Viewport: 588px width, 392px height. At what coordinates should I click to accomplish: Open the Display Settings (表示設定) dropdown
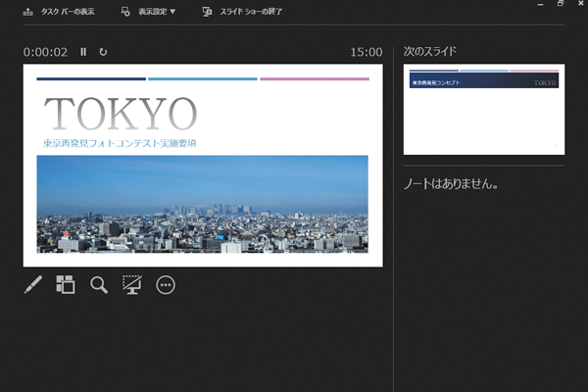click(x=148, y=12)
